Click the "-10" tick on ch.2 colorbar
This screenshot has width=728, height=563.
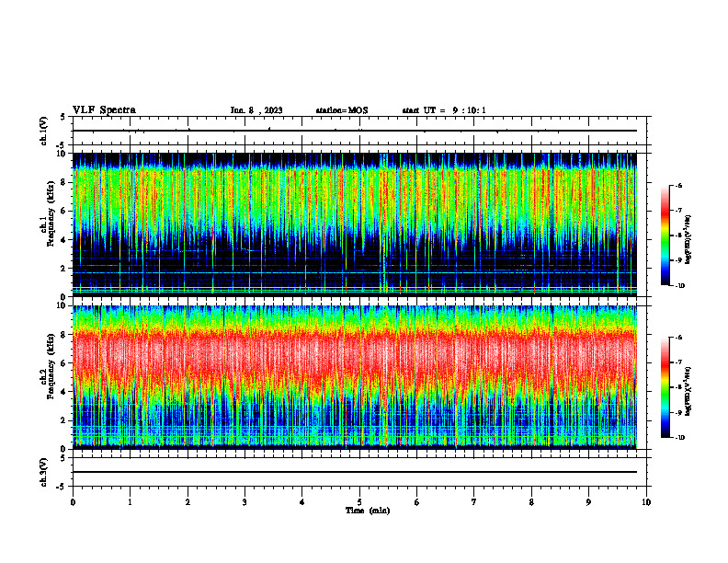pos(679,438)
